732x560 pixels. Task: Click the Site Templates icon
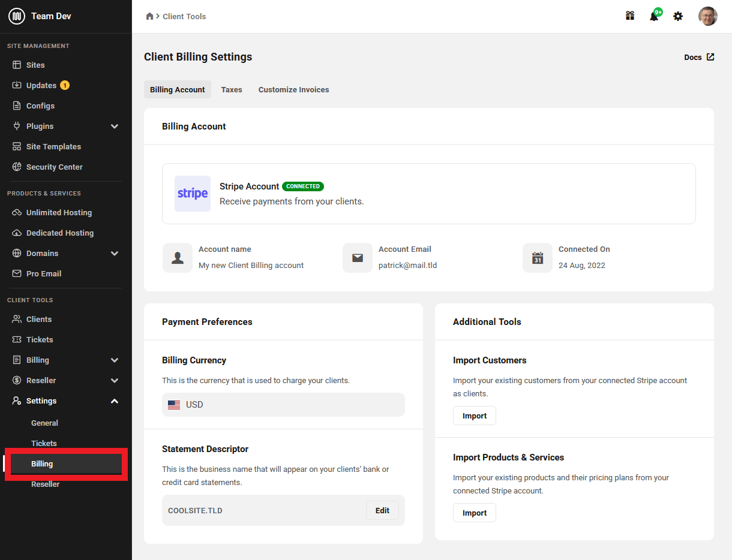17,146
